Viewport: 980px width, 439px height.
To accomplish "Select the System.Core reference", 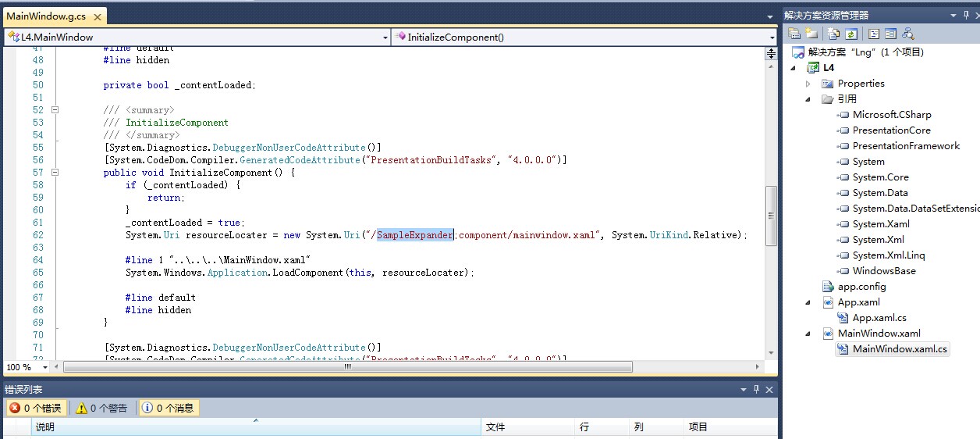I will (x=880, y=177).
